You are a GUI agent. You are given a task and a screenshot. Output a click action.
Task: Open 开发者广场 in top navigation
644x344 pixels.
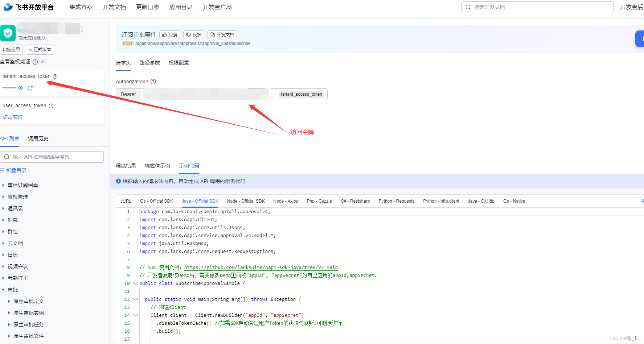217,7
